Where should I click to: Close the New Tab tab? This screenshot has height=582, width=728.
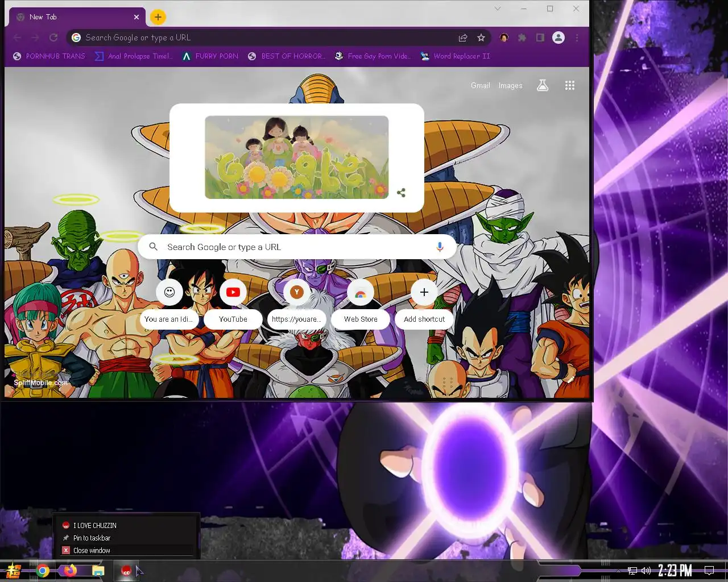[137, 17]
